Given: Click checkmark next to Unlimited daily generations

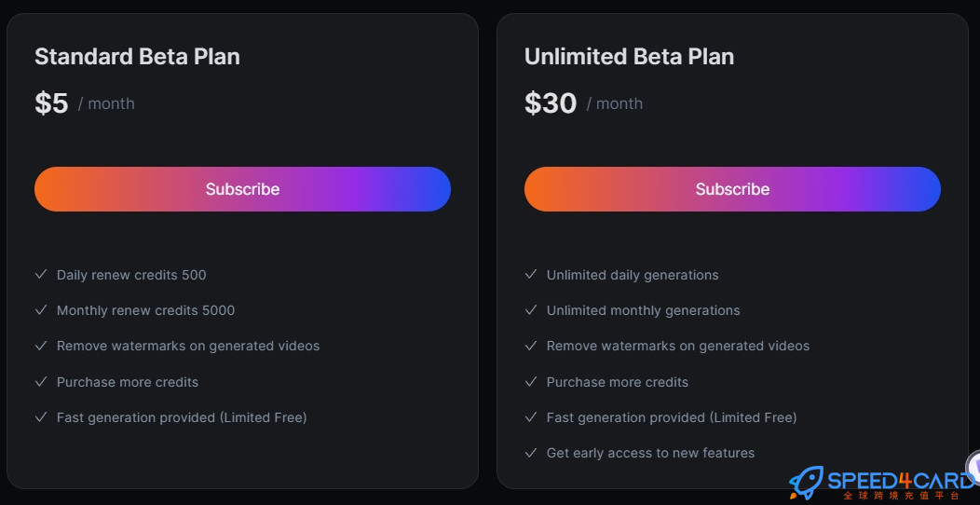Looking at the screenshot, I should pos(531,274).
